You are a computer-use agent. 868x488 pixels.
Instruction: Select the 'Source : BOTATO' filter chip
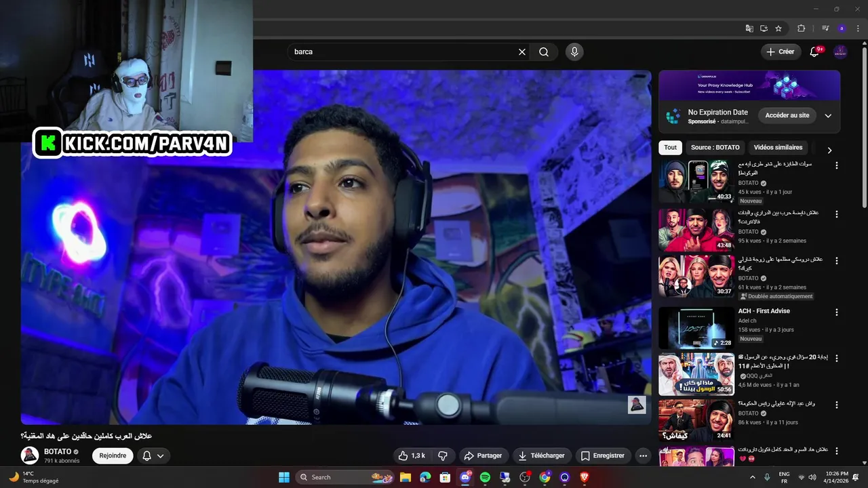pos(715,147)
